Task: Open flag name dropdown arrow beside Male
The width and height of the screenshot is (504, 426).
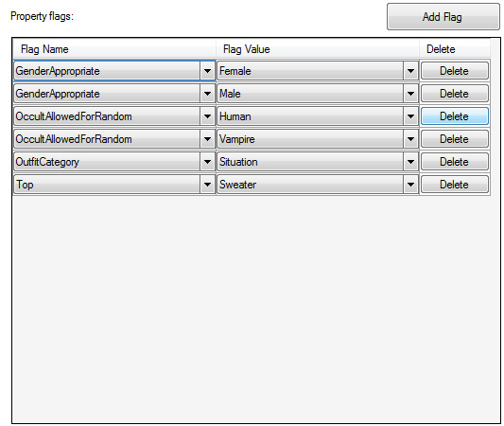Action: [207, 94]
